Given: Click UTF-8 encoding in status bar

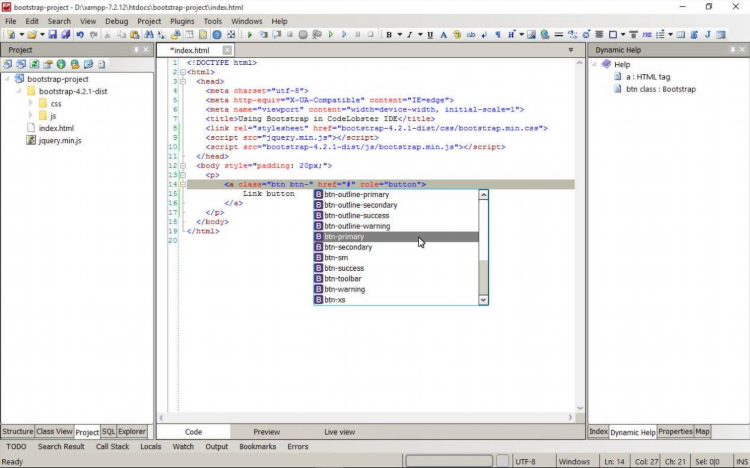Looking at the screenshot, I should click(525, 461).
